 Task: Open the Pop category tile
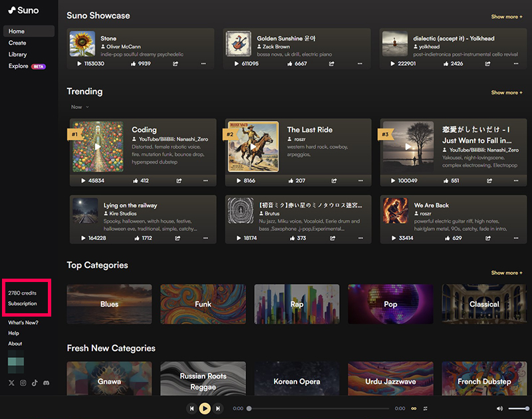pos(390,304)
